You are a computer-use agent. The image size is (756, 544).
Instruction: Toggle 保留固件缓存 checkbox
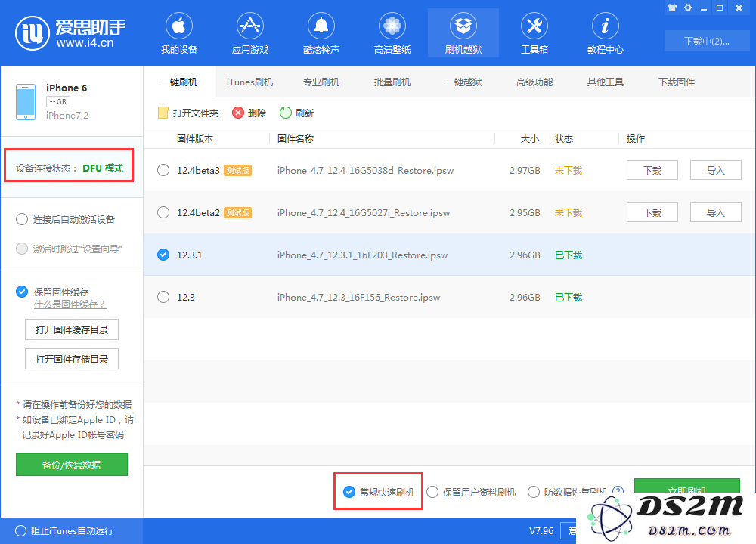click(x=22, y=292)
